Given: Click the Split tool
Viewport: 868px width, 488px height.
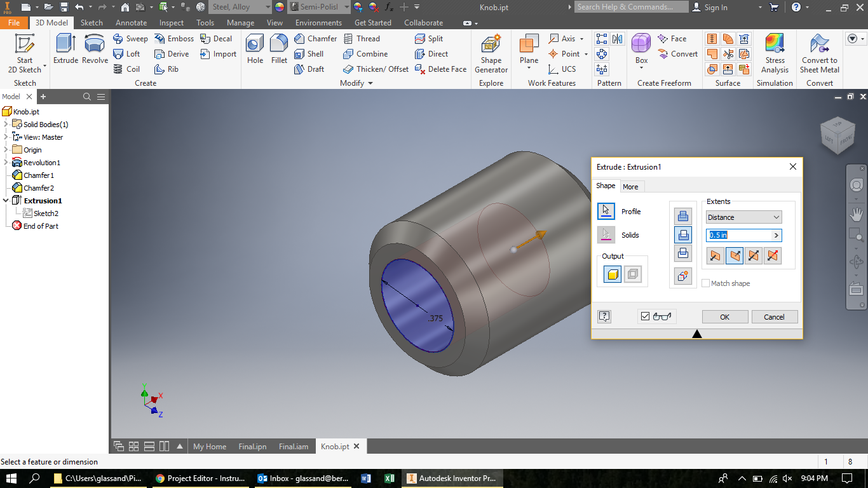Looking at the screenshot, I should tap(429, 39).
